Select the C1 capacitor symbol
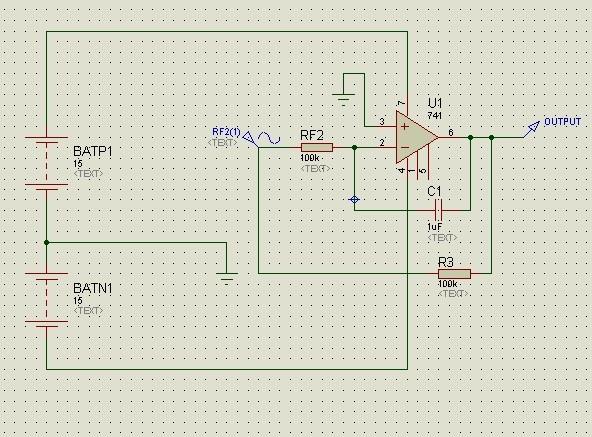The width and height of the screenshot is (592, 437). pyautogui.click(x=438, y=210)
